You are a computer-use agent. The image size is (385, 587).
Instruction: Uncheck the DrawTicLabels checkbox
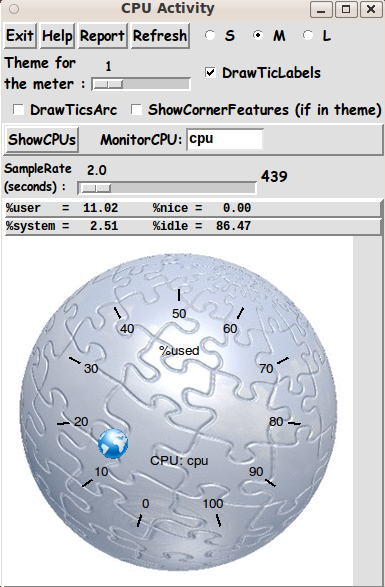210,73
